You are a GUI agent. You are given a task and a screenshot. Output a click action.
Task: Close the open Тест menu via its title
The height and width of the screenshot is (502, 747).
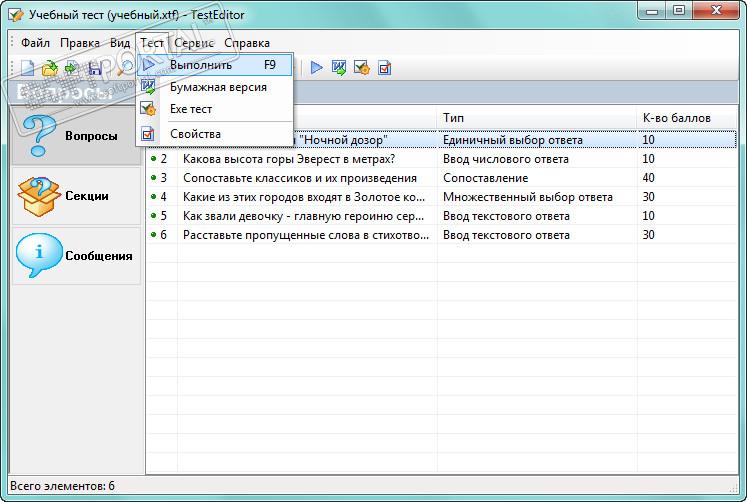[x=152, y=43]
